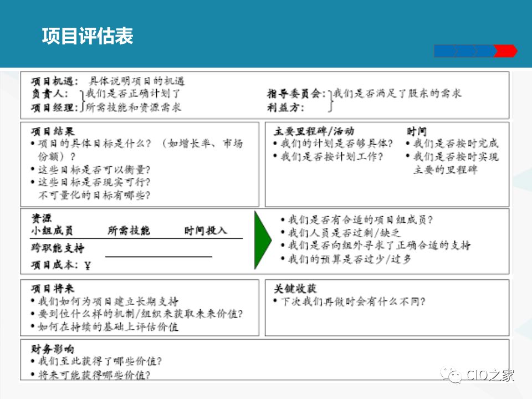Image resolution: width=532 pixels, height=399 pixels.
Task: Click the blank line beside 跨职能支持
Action: [x=158, y=257]
